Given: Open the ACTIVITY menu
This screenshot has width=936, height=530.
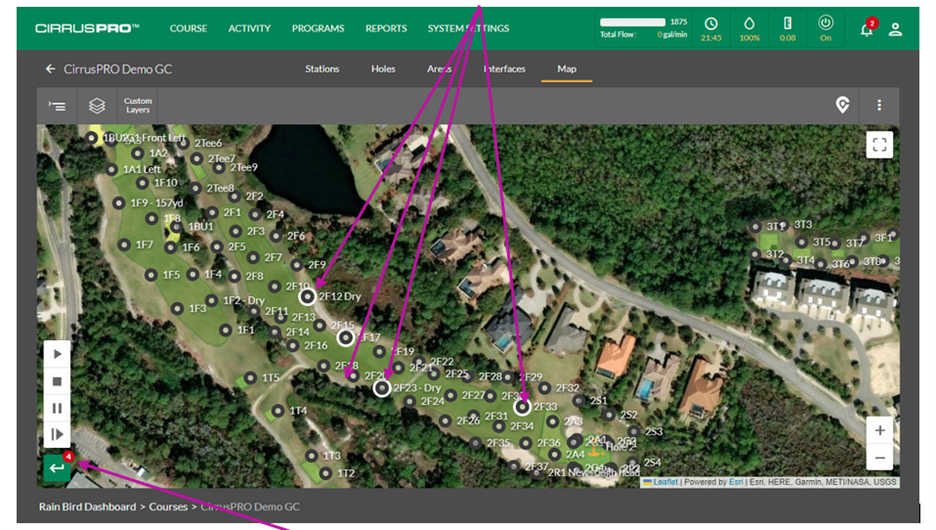Looking at the screenshot, I should [250, 28].
